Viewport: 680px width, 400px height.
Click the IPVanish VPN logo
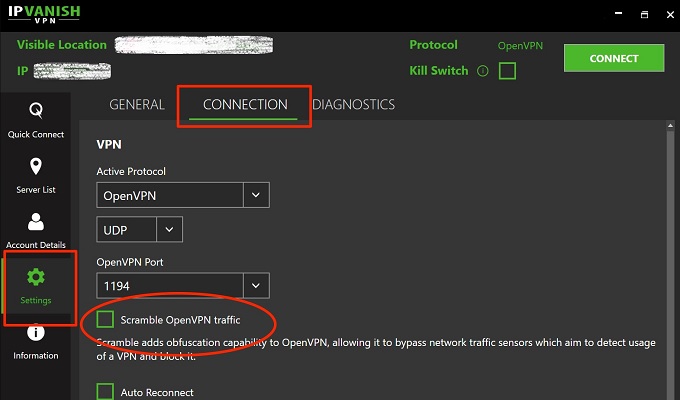[44, 14]
